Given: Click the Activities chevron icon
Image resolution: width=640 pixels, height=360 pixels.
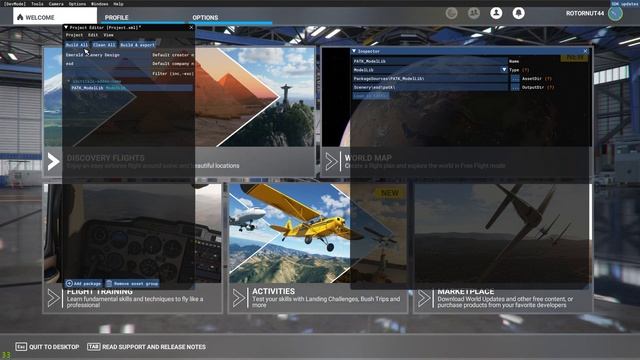Looking at the screenshot, I should click(x=239, y=298).
